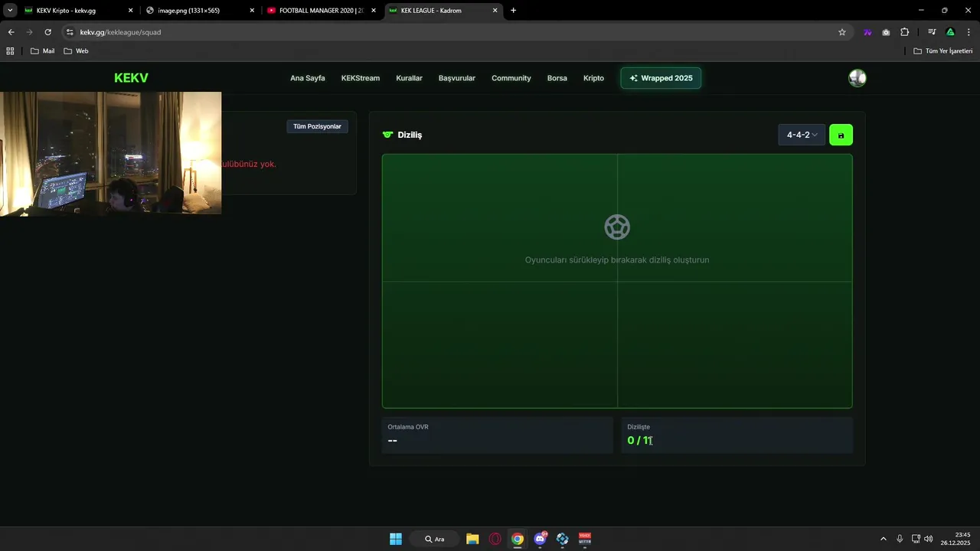
Task: Open the Mail bookmark folder
Action: pos(42,51)
